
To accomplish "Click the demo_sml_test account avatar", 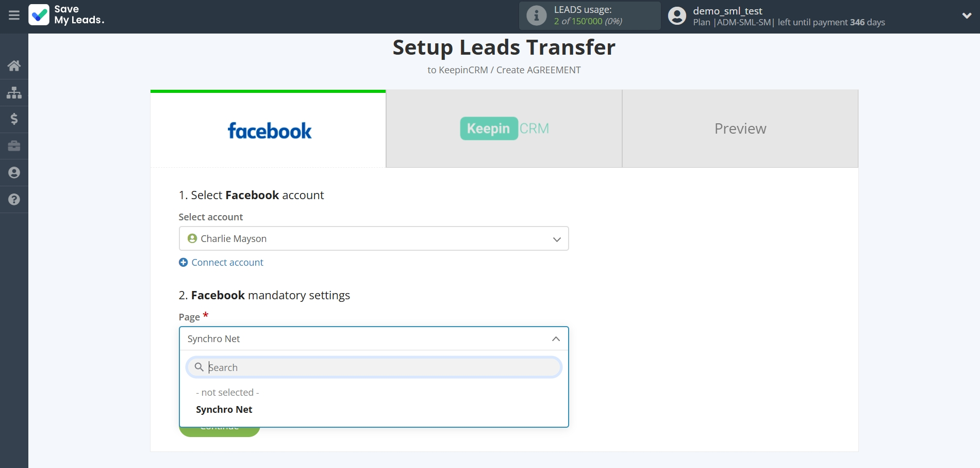I will point(677,16).
